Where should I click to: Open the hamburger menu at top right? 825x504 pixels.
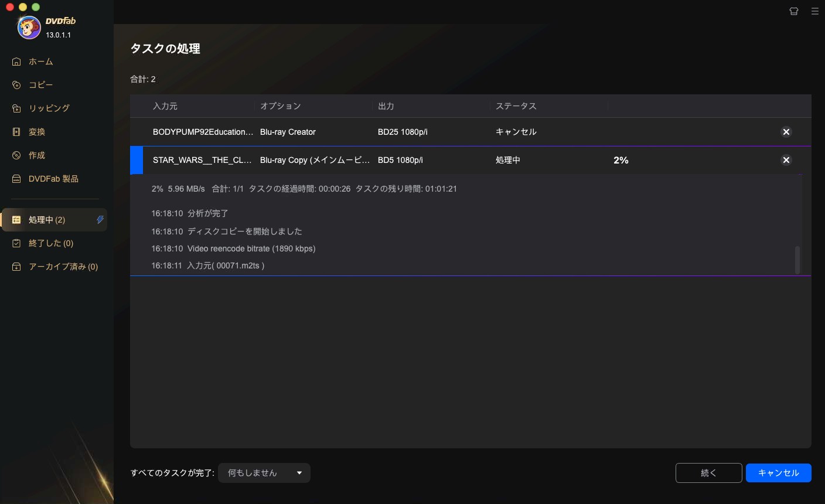click(x=815, y=11)
